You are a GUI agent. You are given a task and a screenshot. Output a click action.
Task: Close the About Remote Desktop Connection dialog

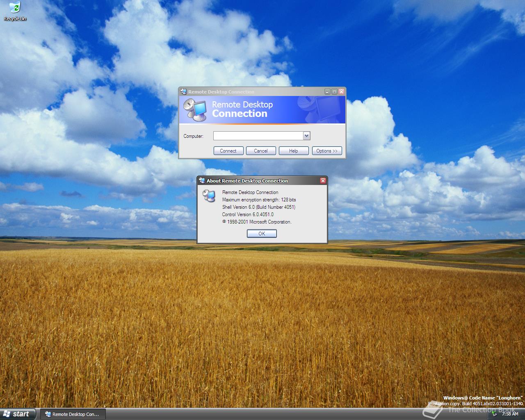pos(323,180)
